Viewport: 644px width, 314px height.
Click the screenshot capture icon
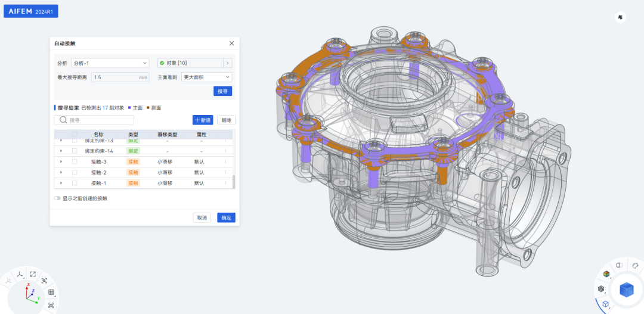coord(51,305)
